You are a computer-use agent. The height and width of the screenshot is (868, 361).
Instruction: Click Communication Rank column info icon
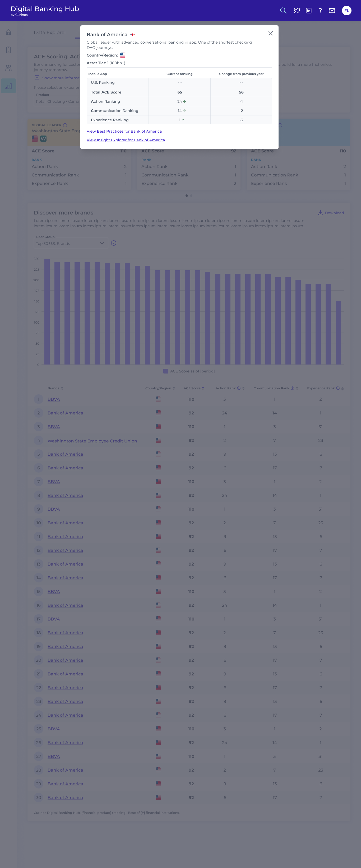click(x=292, y=389)
